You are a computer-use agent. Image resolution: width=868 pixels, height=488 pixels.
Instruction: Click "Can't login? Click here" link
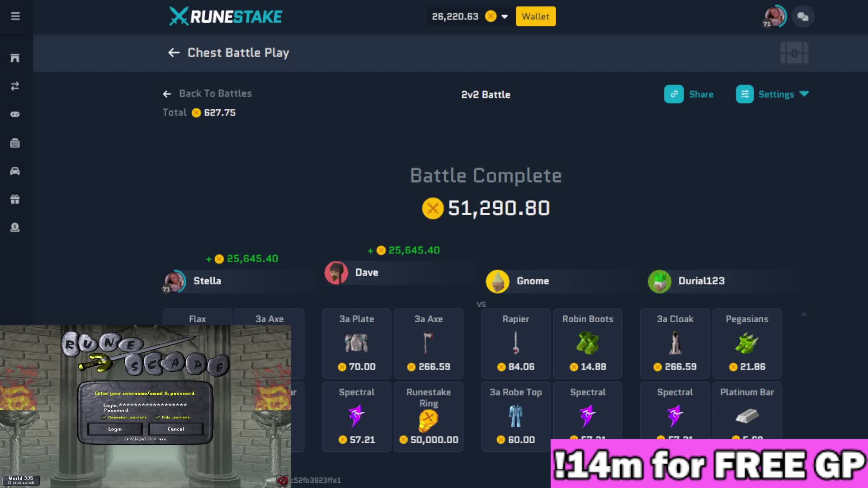coord(145,439)
